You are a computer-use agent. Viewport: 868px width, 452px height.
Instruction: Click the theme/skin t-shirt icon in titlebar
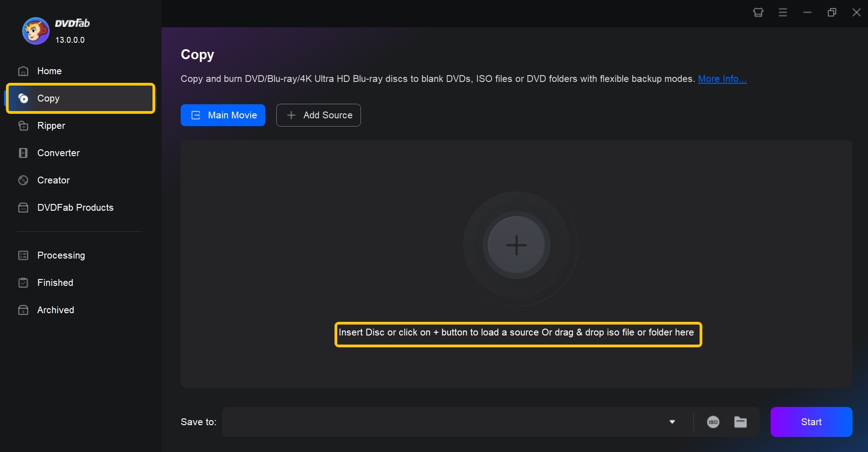(758, 12)
